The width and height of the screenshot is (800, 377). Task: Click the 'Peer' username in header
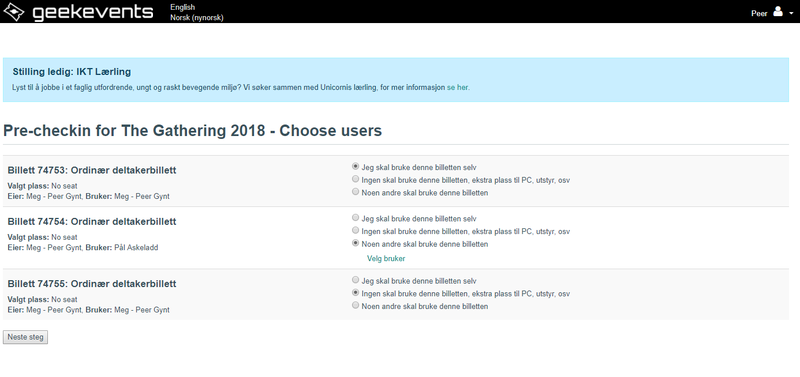coord(759,13)
